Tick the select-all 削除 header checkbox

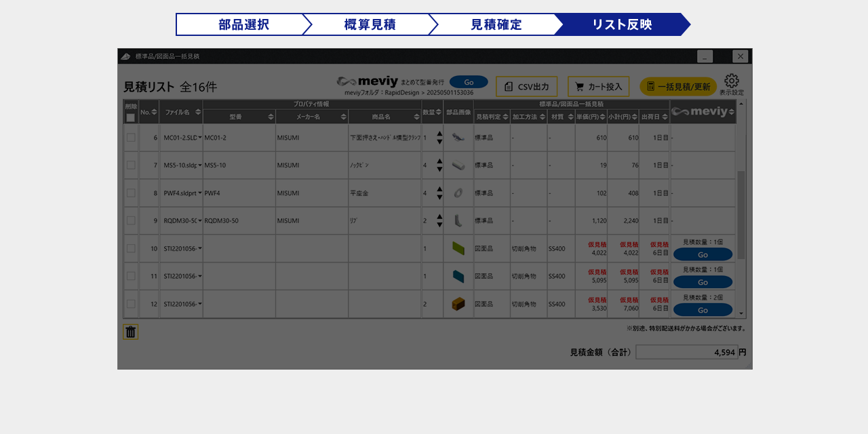[x=131, y=117]
